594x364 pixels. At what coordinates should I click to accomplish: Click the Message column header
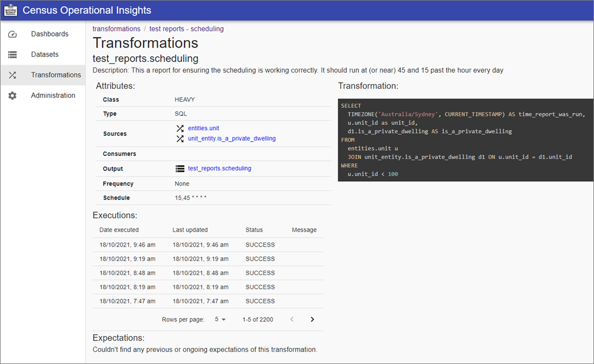(x=304, y=230)
